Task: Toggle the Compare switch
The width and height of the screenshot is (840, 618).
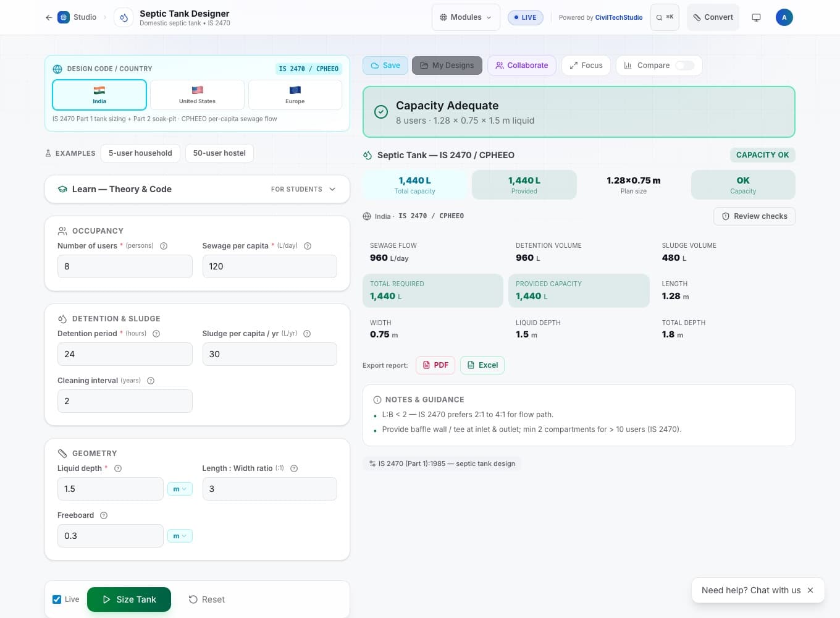Action: [684, 66]
